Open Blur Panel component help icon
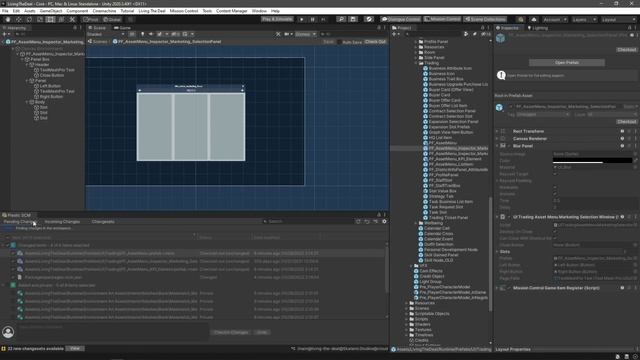640x360 pixels. 622,146
